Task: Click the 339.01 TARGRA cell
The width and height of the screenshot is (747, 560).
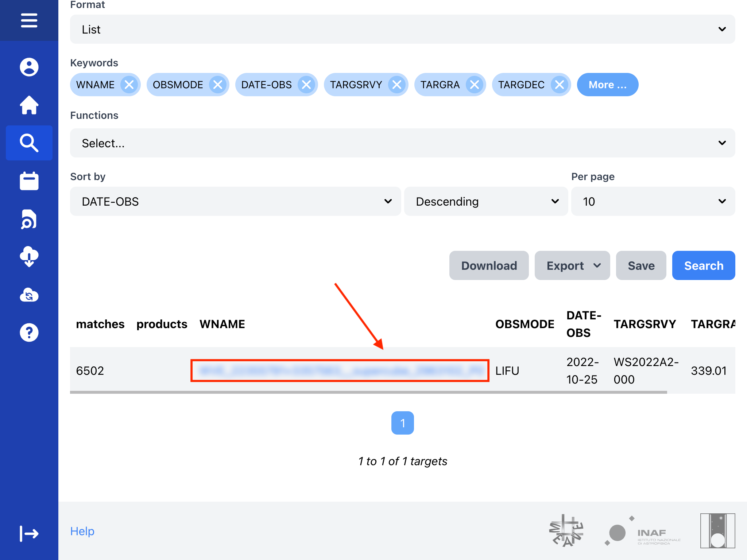Action: click(x=709, y=370)
